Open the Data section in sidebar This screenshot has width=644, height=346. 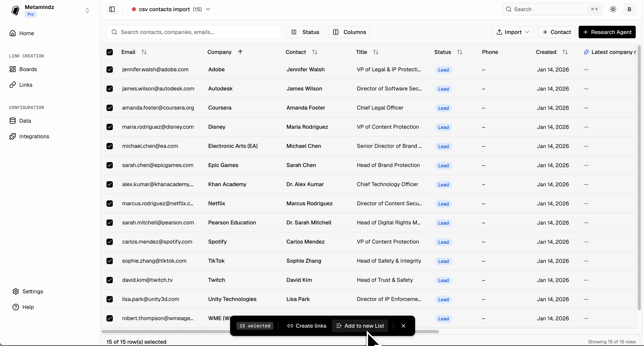coord(25,121)
